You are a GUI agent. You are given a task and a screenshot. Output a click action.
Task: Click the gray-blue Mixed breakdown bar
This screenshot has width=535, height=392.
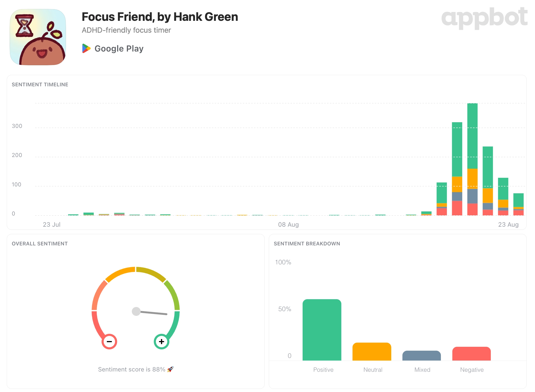pyautogui.click(x=422, y=356)
